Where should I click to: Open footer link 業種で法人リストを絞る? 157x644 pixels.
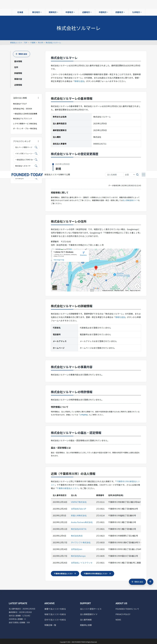(x=55, y=609)
